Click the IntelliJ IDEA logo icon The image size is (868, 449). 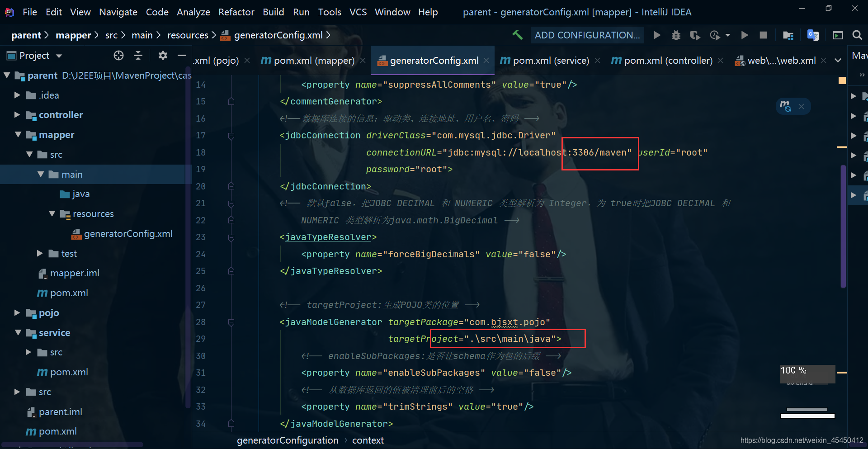point(9,12)
